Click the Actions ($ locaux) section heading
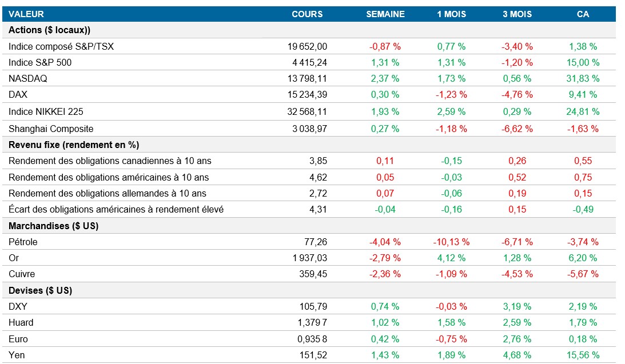Viewport: 625px width, 364px height. pos(50,30)
